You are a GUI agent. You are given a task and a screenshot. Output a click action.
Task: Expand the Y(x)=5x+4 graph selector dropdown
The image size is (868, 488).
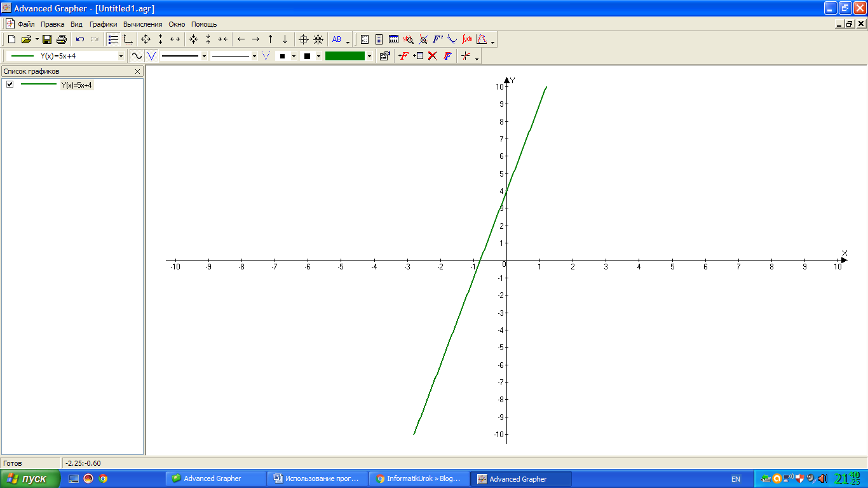tap(121, 56)
